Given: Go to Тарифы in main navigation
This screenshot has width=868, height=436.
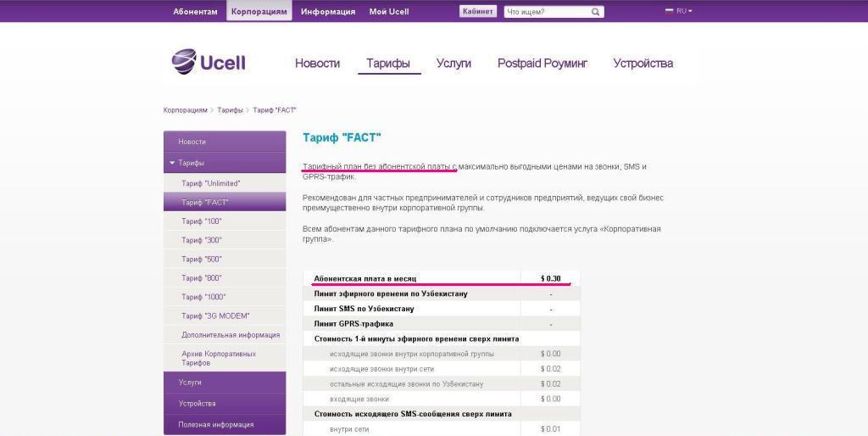Looking at the screenshot, I should click(x=388, y=63).
